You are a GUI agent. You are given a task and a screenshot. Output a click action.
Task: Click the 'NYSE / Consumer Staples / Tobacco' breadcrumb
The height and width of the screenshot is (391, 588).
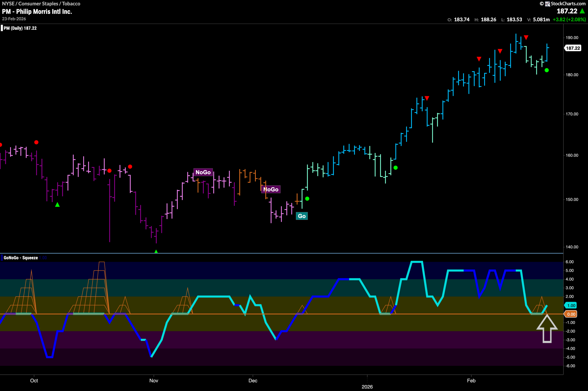41,3
